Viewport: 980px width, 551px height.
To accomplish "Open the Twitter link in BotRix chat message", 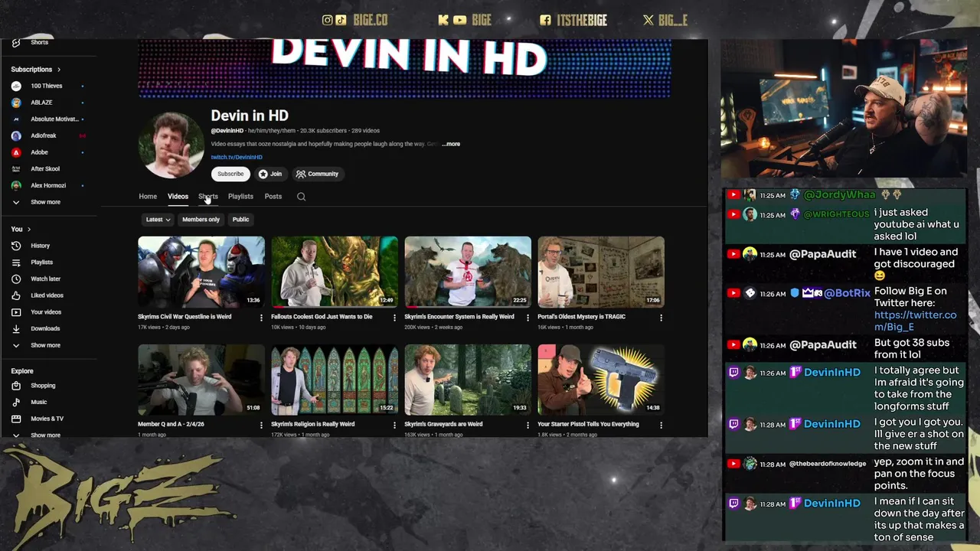I will click(x=915, y=321).
